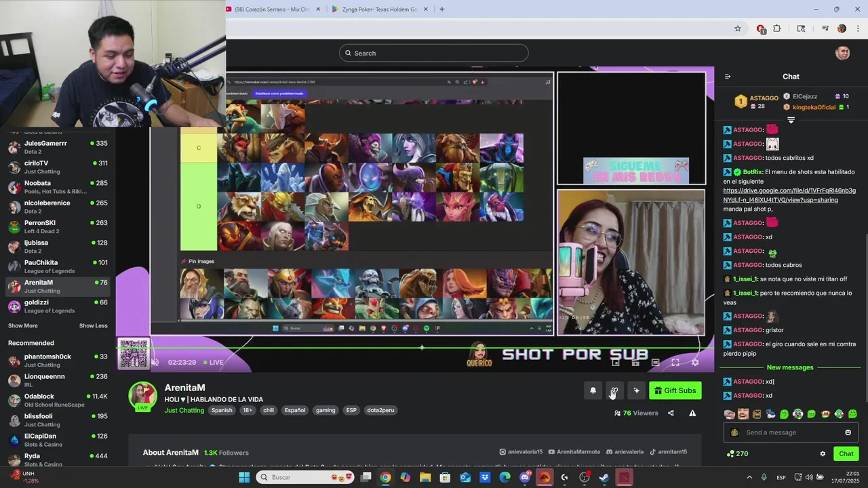Open Instagram link anievaleria15
This screenshot has height=488, width=868.
(x=521, y=452)
